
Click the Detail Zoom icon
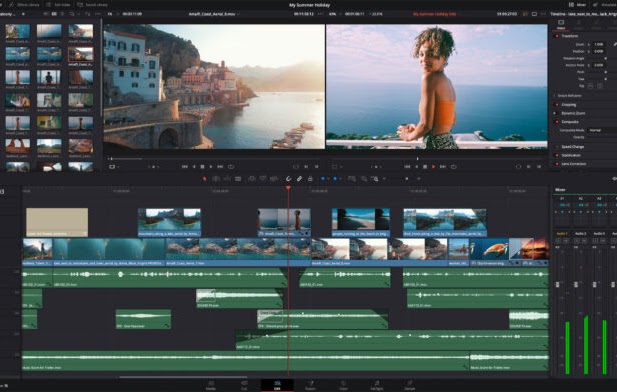[364, 179]
